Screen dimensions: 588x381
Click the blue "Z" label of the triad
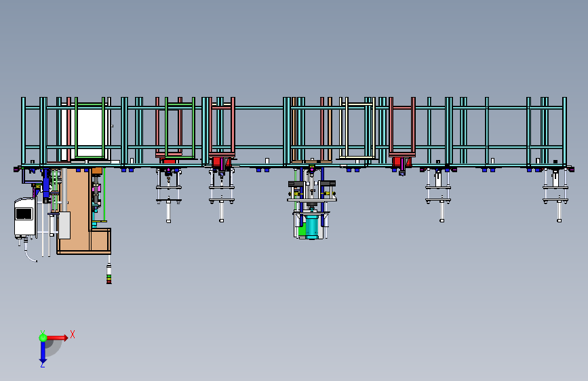tap(43, 365)
